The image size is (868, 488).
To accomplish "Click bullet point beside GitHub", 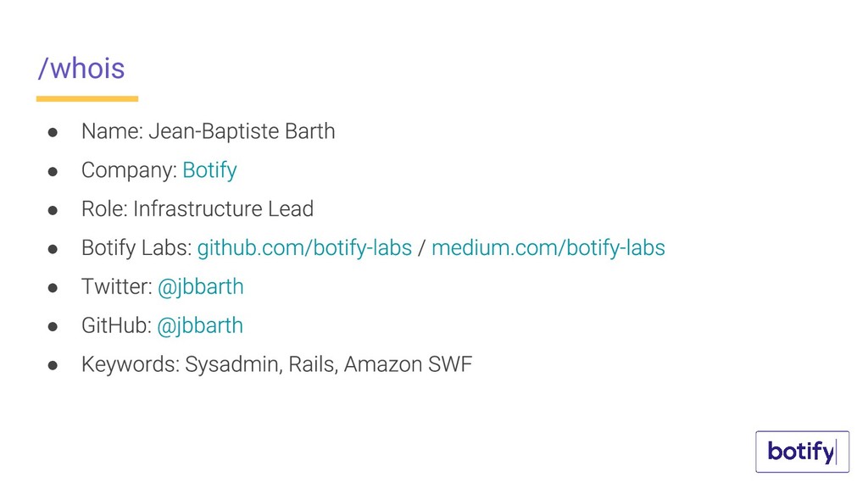I will (x=53, y=326).
